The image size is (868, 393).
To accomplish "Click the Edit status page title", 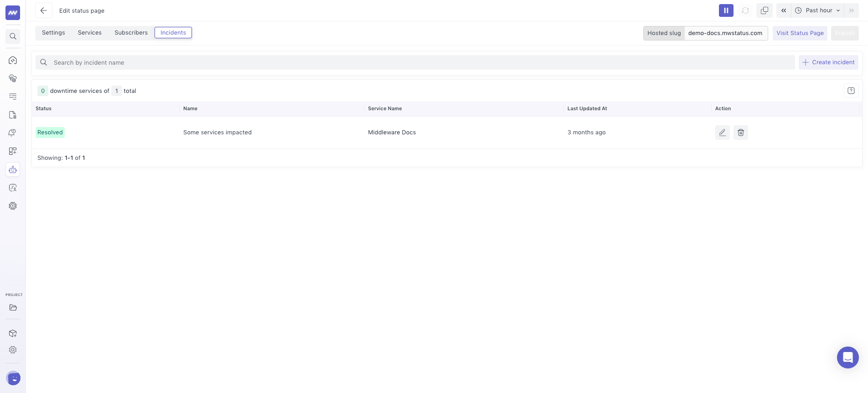I will click(82, 10).
